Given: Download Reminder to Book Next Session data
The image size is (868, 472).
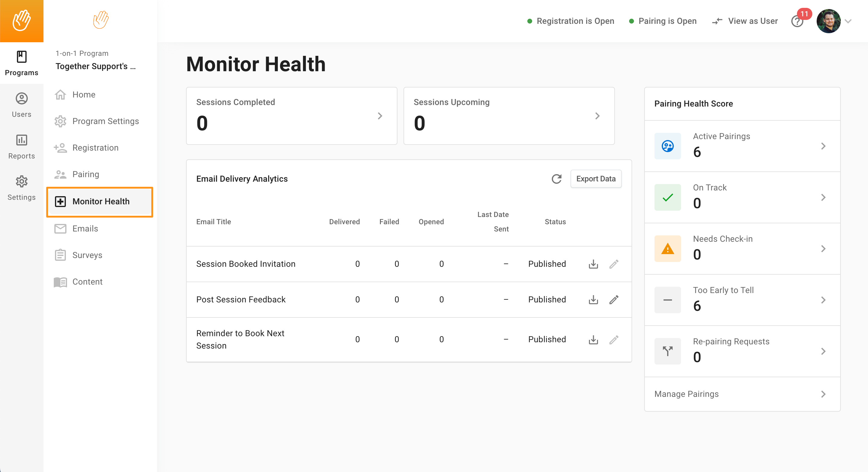Looking at the screenshot, I should coord(593,340).
